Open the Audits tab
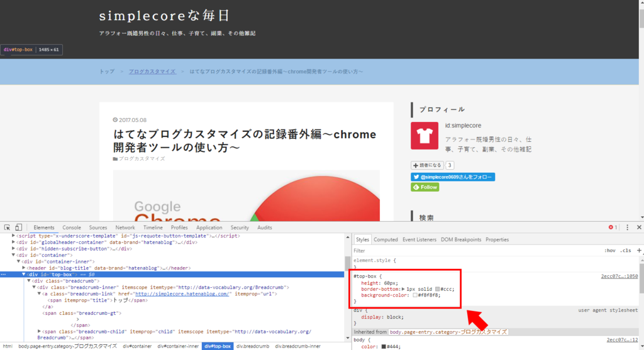The height and width of the screenshot is (350, 644). tap(265, 227)
